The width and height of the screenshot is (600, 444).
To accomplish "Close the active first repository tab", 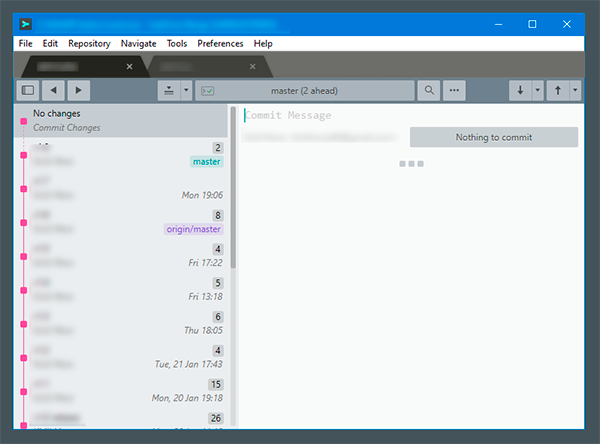I will (129, 67).
